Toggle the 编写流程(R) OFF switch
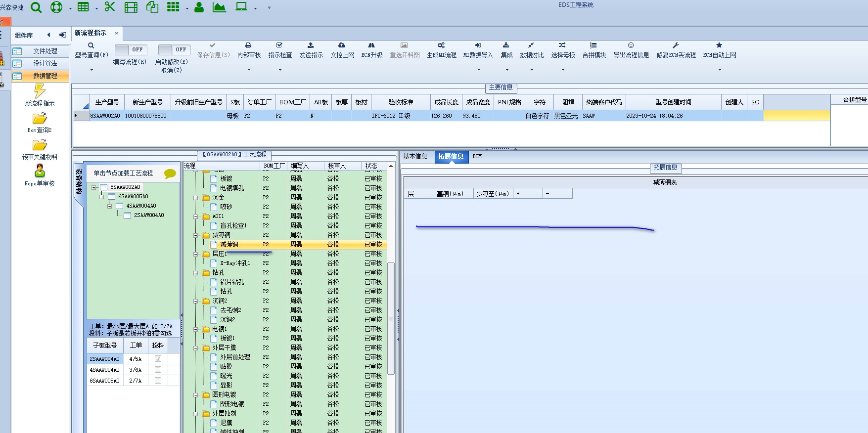Screen dimensions: 868x433 pos(131,49)
